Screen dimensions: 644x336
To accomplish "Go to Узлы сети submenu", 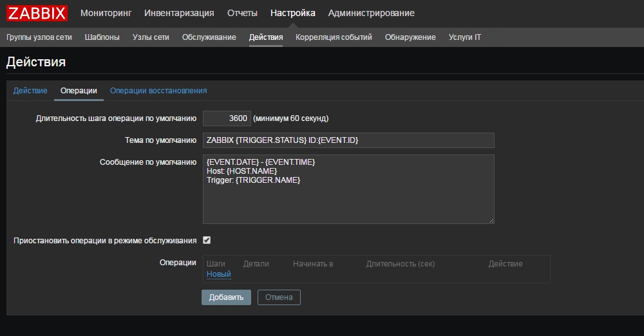I will [151, 37].
